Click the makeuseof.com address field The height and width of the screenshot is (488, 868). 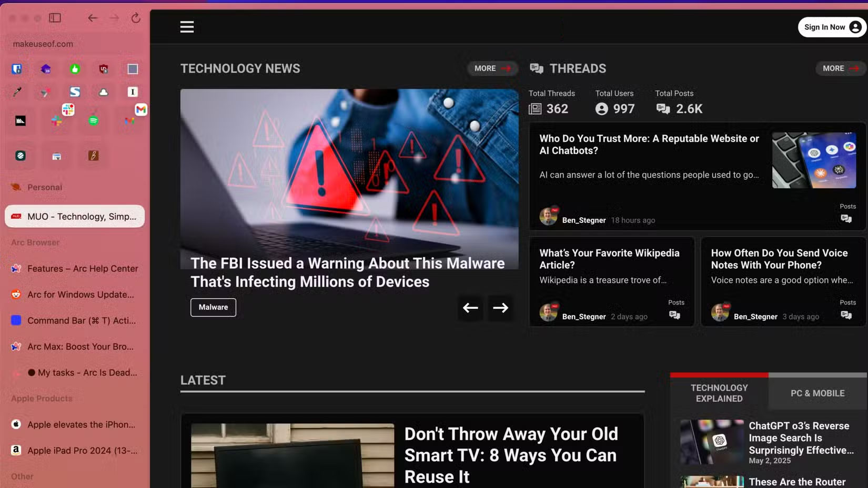tap(44, 44)
